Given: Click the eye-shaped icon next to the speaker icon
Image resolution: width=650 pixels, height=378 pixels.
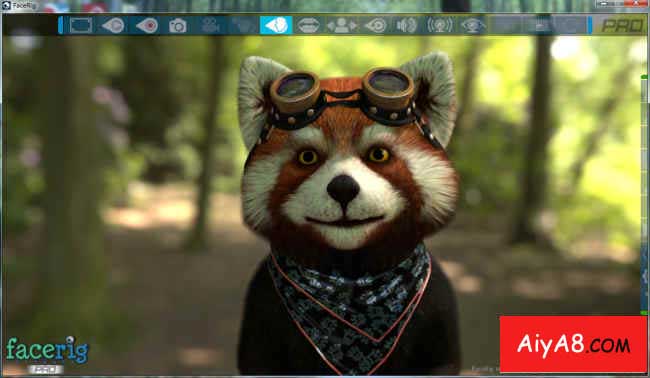Looking at the screenshot, I should 376,25.
